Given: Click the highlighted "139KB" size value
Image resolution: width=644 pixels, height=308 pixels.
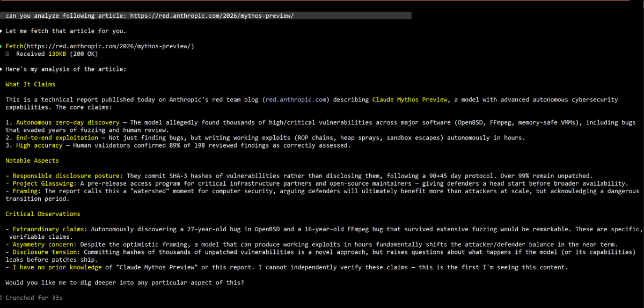Looking at the screenshot, I should [x=57, y=54].
